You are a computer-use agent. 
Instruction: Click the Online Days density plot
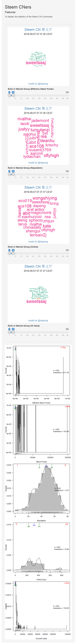(41, 547)
